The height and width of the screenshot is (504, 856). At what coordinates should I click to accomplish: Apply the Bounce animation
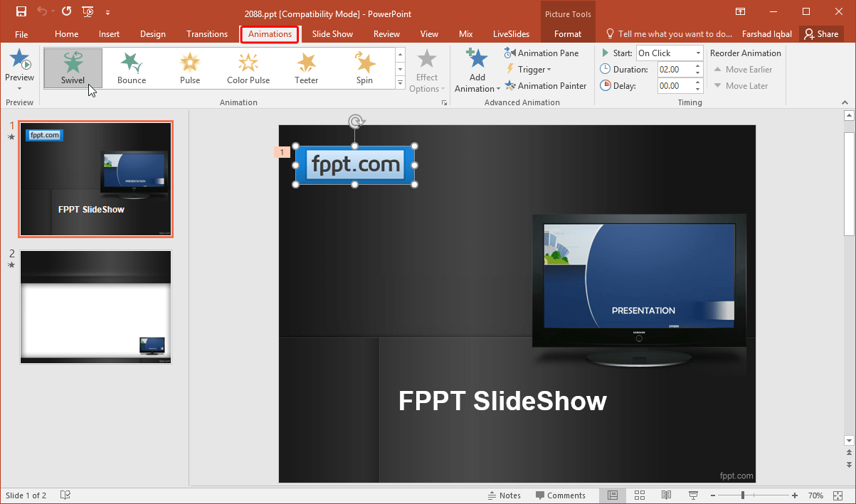click(131, 68)
